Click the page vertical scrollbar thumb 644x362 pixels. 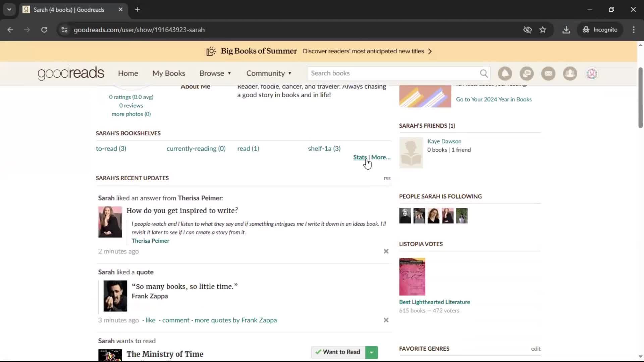point(640,98)
